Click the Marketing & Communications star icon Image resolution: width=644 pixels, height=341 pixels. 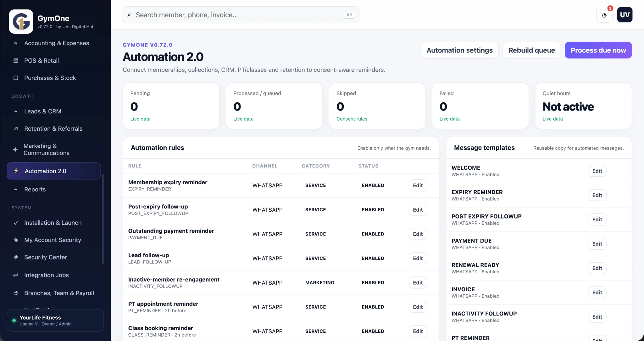[15, 150]
